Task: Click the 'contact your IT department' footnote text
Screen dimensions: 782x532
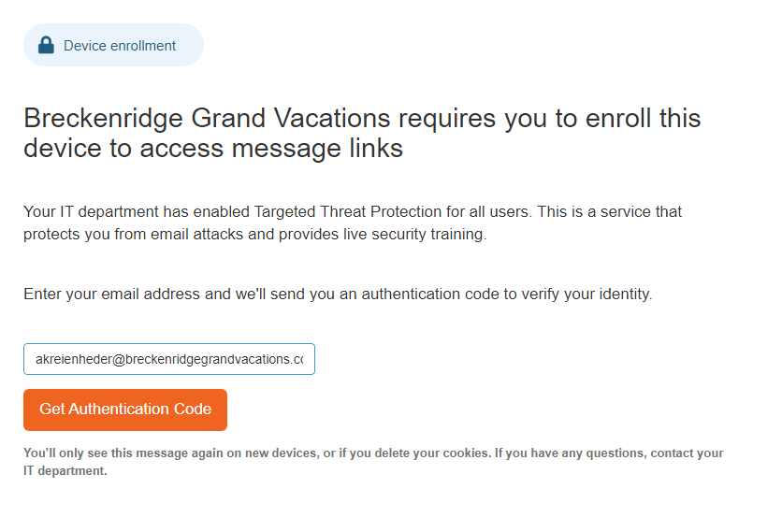Action: 373,462
